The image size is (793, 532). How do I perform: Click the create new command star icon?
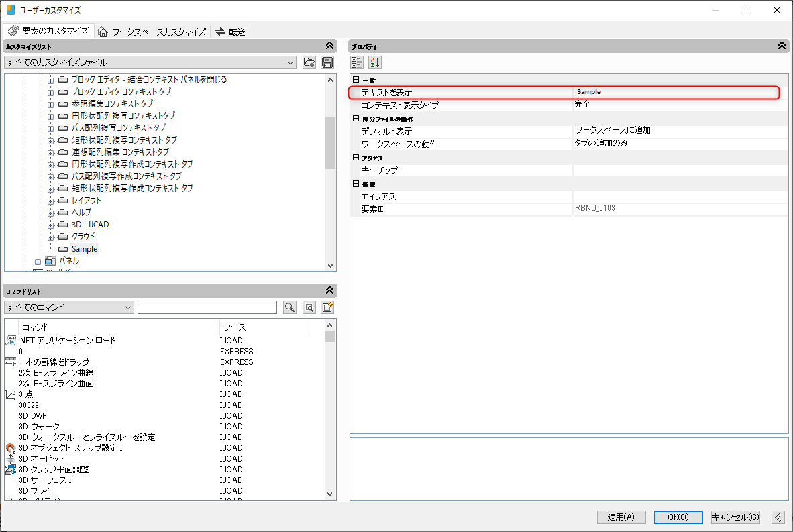(x=327, y=307)
